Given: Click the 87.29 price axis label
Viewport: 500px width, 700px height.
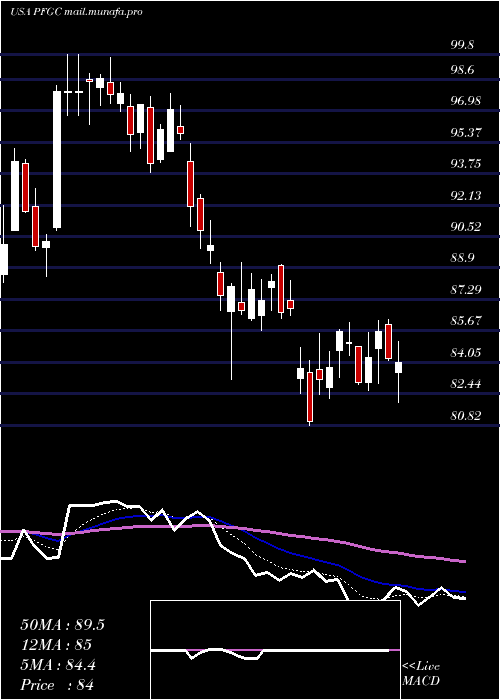Looking at the screenshot, I should click(466, 290).
